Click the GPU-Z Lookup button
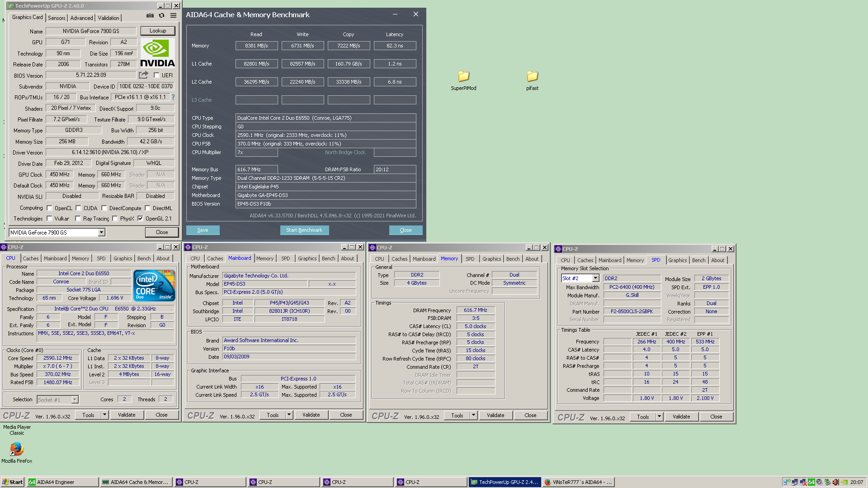Viewport: 868px width, 488px height. pos(158,31)
